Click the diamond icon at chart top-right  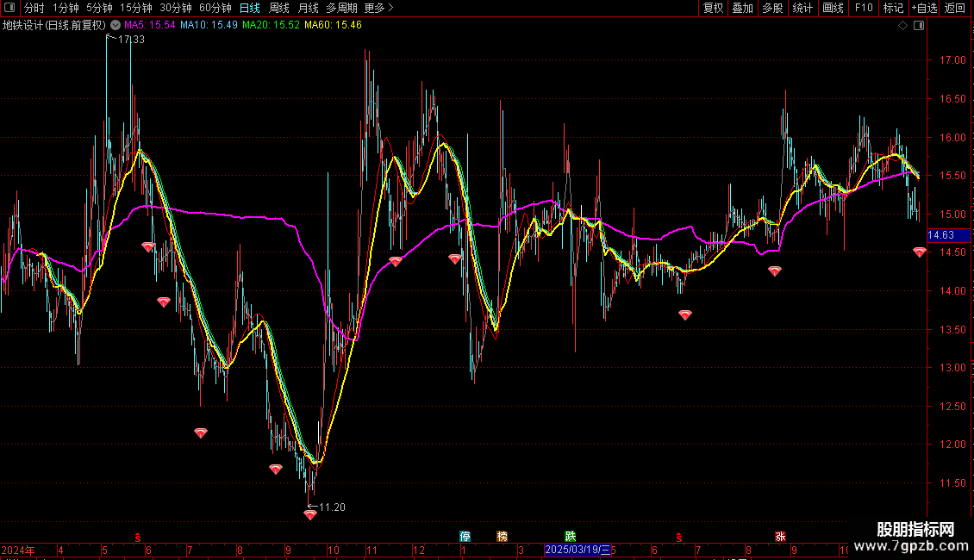(902, 26)
